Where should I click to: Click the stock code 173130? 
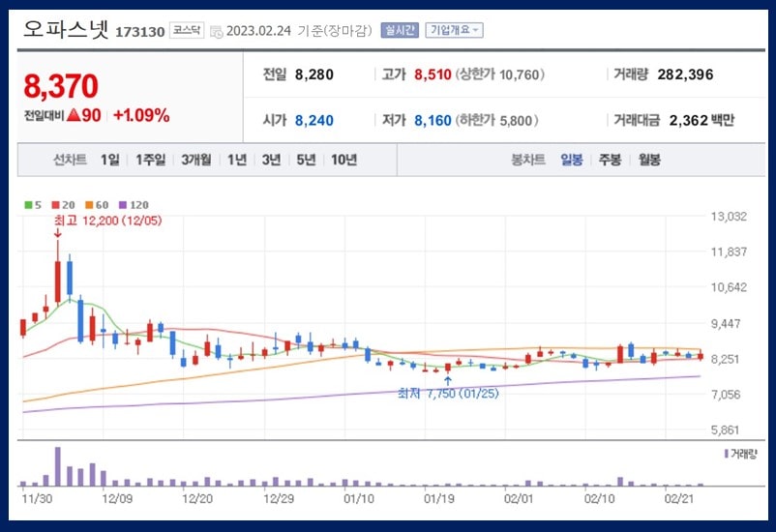click(140, 32)
